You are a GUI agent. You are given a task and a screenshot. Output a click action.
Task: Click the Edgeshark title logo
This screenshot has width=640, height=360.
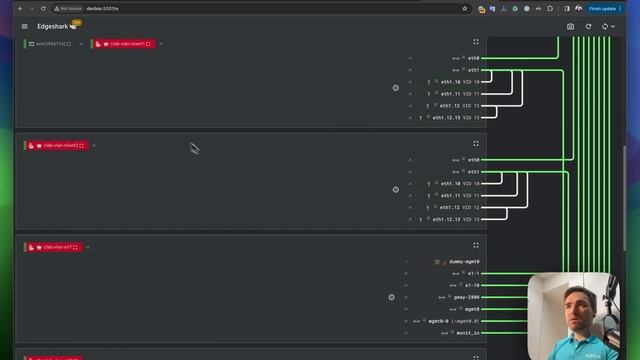click(57, 27)
